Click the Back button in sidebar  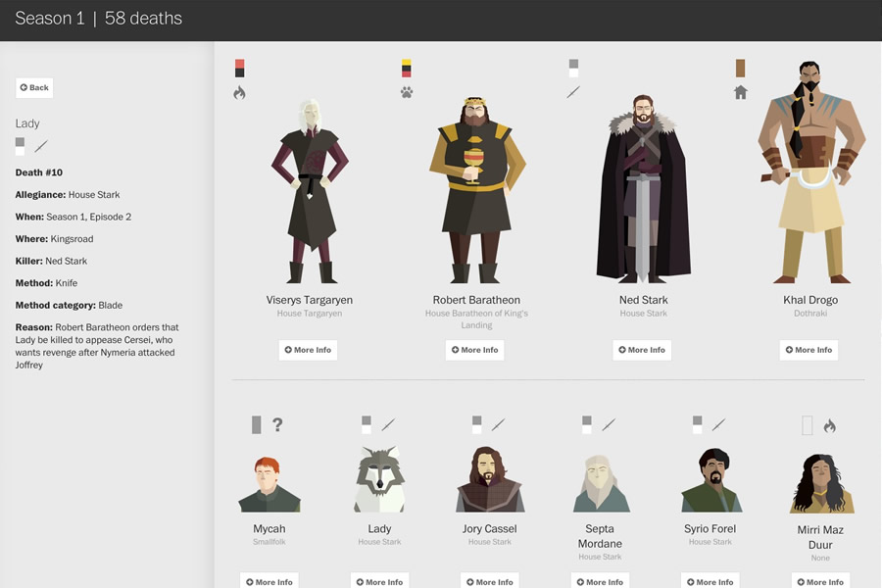click(x=34, y=88)
